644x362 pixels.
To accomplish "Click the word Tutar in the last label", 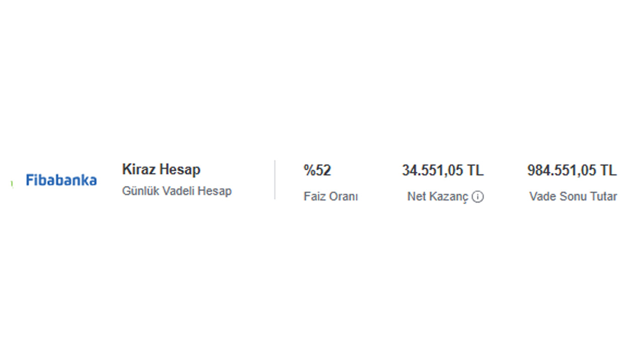I will point(603,197).
